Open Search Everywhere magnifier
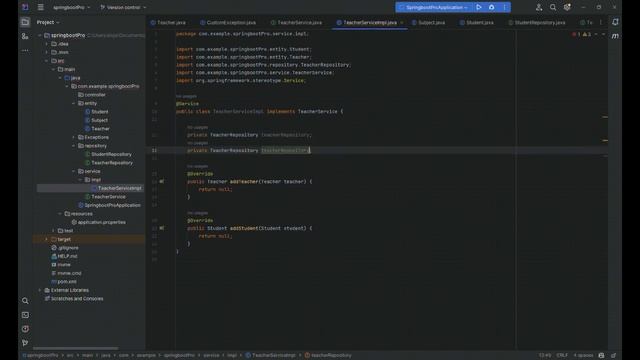The image size is (640, 360). (553, 7)
